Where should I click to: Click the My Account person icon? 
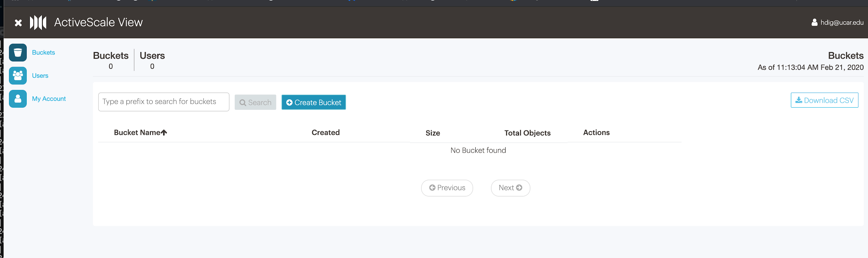18,99
